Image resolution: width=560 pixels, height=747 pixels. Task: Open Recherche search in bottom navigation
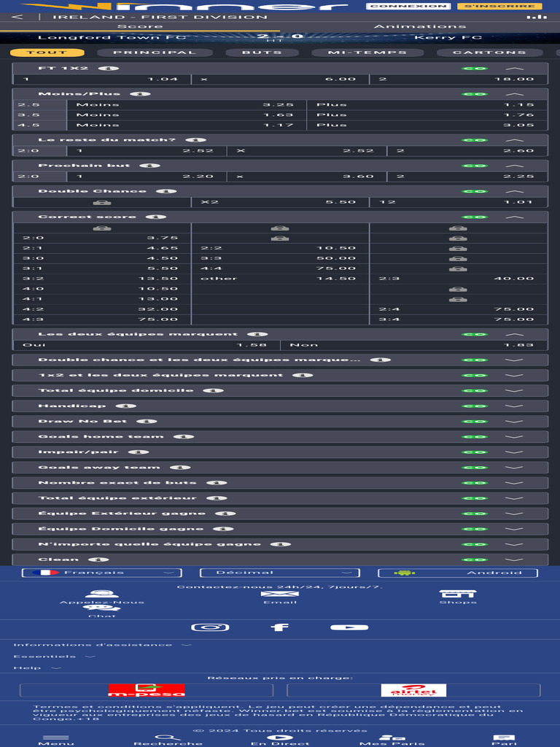click(168, 740)
